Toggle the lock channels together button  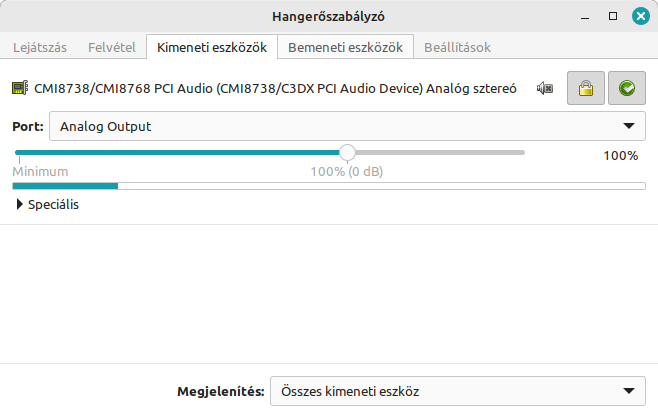tap(586, 88)
